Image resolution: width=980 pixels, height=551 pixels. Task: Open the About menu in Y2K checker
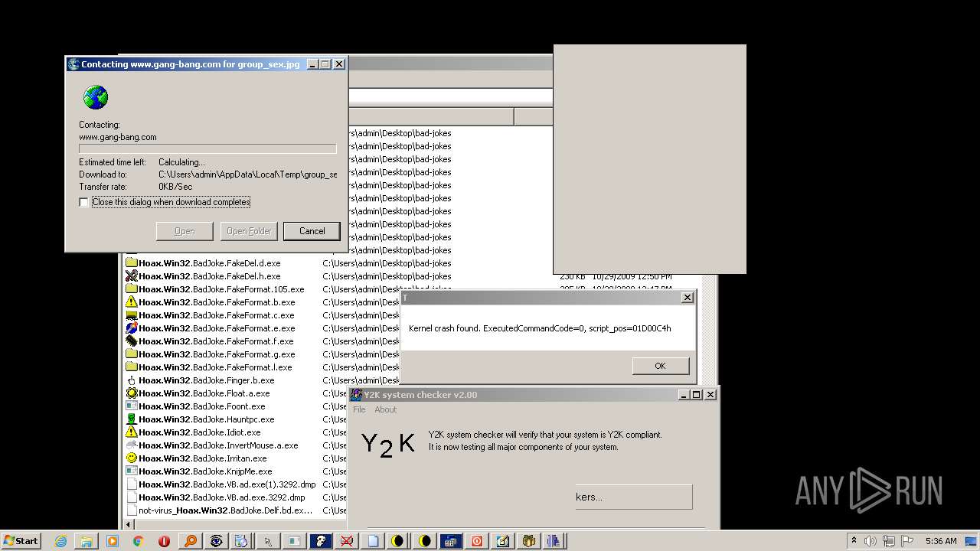click(x=385, y=409)
